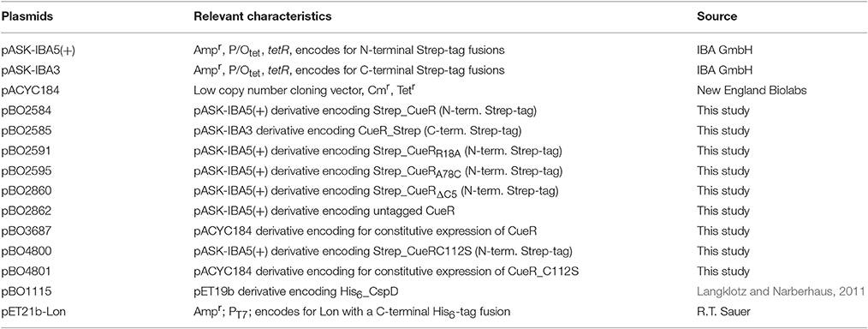Viewport: 868px width, 329px height.
Task: Click the pBO2585 plasmid entry
Action: click(x=23, y=130)
